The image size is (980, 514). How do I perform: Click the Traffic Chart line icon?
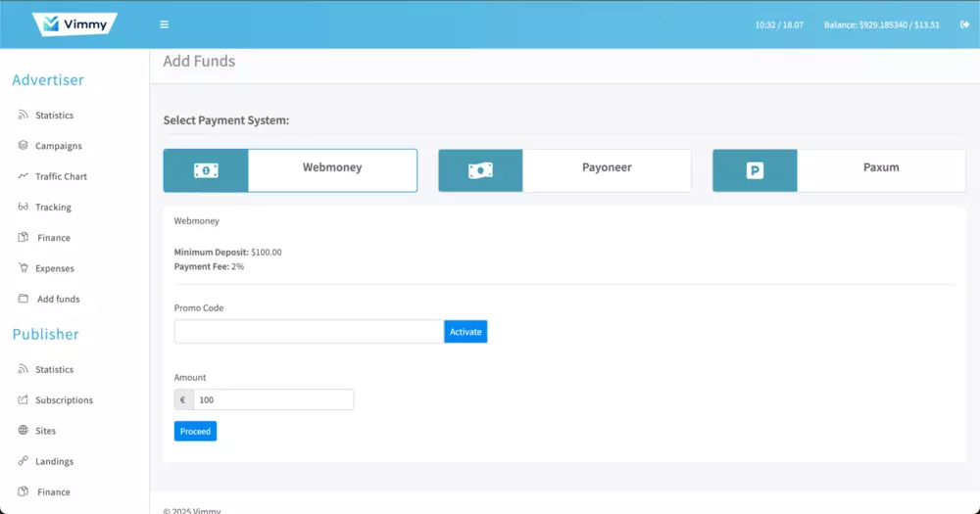click(x=24, y=176)
